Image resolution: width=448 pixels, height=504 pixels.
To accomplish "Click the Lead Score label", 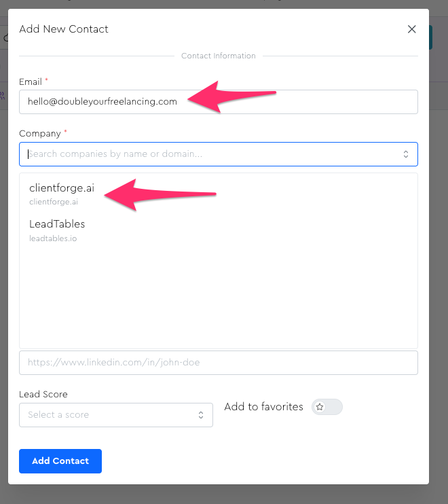I will [43, 394].
